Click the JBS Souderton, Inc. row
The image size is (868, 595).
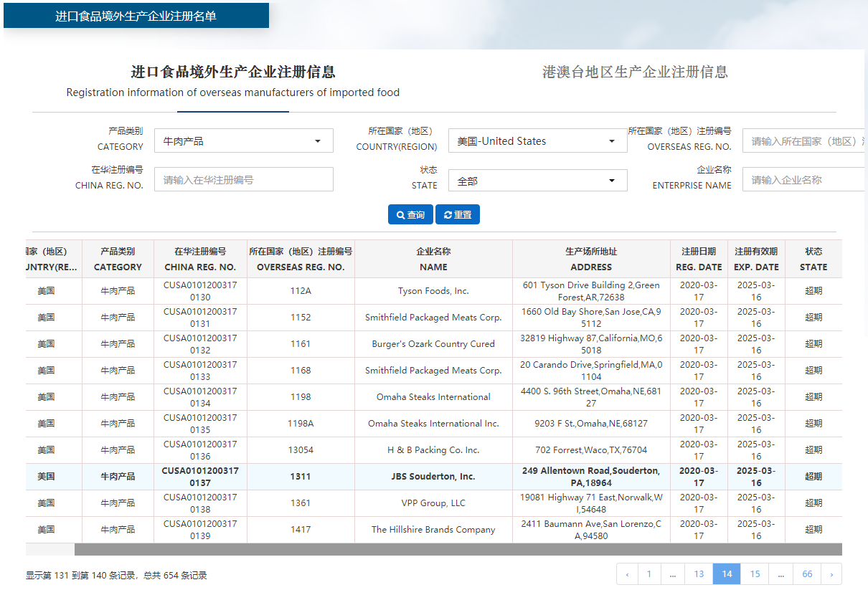click(433, 477)
